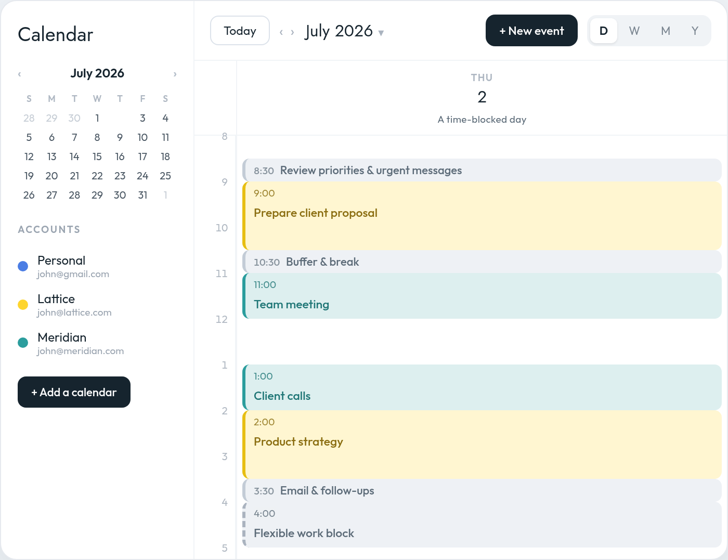Select July 20 in mini calendar

[x=51, y=176]
